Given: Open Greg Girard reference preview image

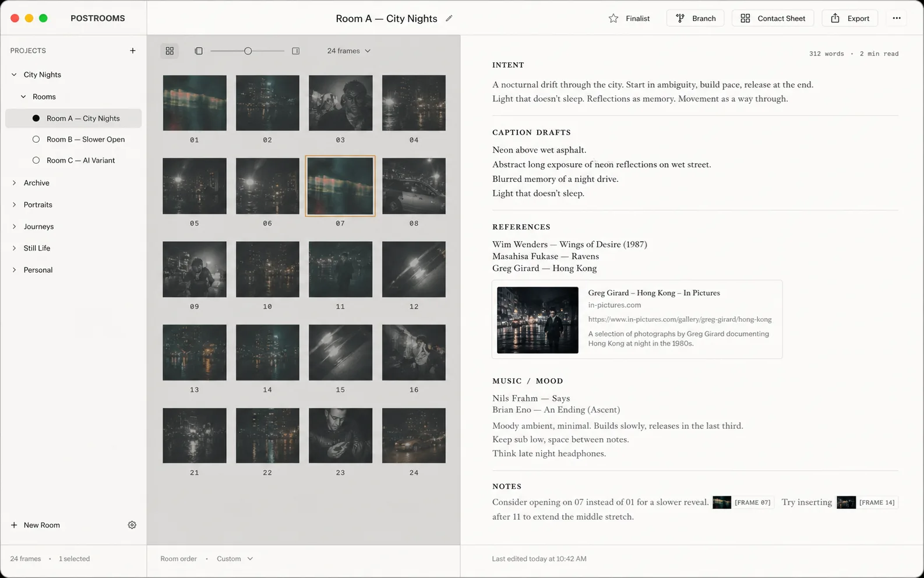Looking at the screenshot, I should coord(538,320).
